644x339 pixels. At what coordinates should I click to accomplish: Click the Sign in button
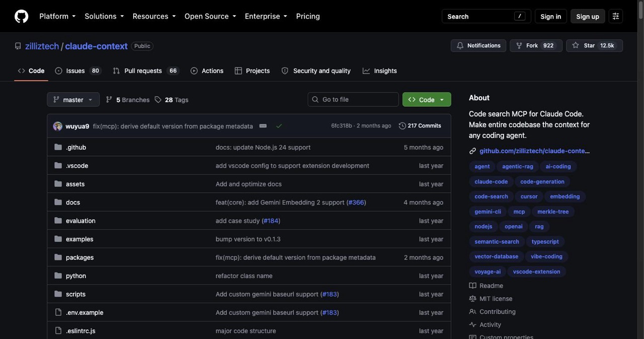click(x=550, y=16)
